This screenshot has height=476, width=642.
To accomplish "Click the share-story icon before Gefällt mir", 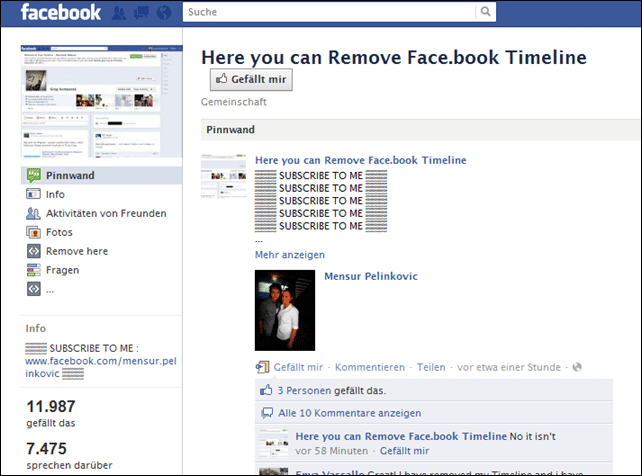I will (x=262, y=367).
